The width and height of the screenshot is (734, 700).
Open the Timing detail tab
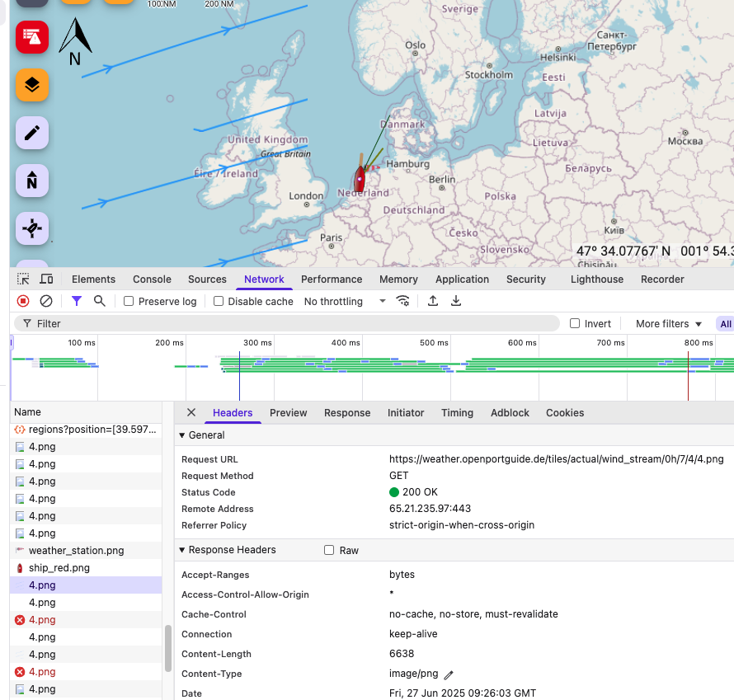[x=458, y=413]
